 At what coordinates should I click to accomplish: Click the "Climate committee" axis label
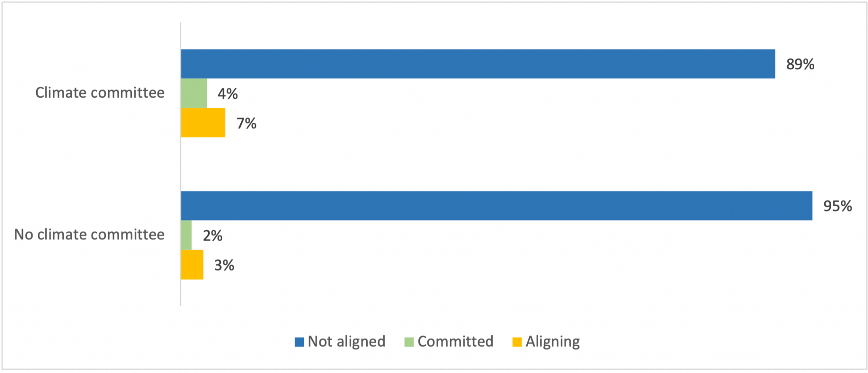click(100, 93)
